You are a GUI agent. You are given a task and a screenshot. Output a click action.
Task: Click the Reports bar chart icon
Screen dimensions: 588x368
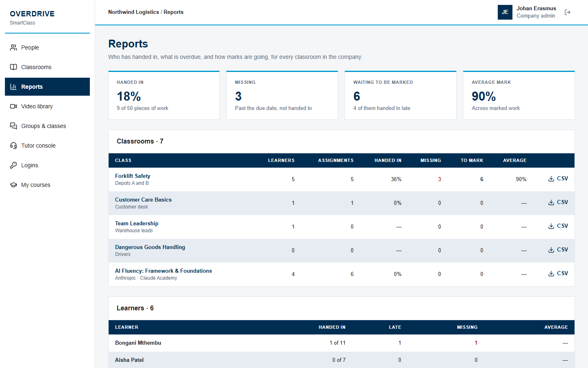(x=13, y=87)
